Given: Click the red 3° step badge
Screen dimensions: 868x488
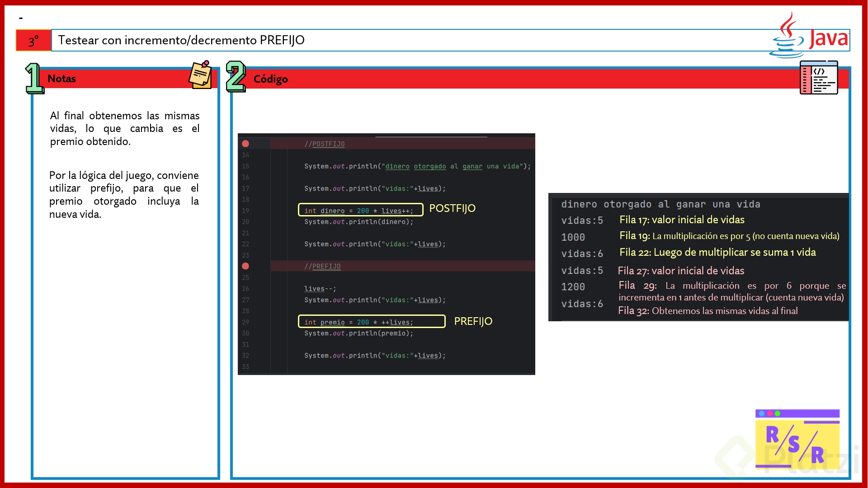Looking at the screenshot, I should [x=33, y=41].
